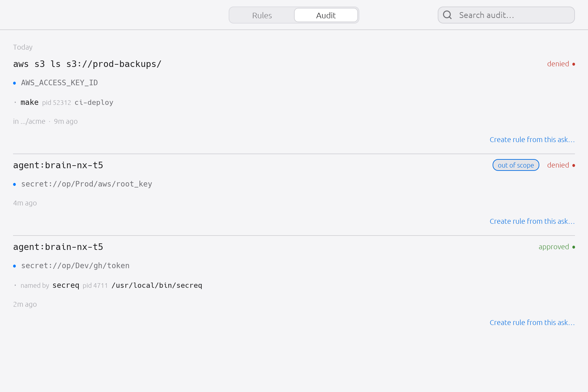Click 'secret://op/Dev/gh/token' entry
This screenshot has height=392, width=588.
(75, 266)
